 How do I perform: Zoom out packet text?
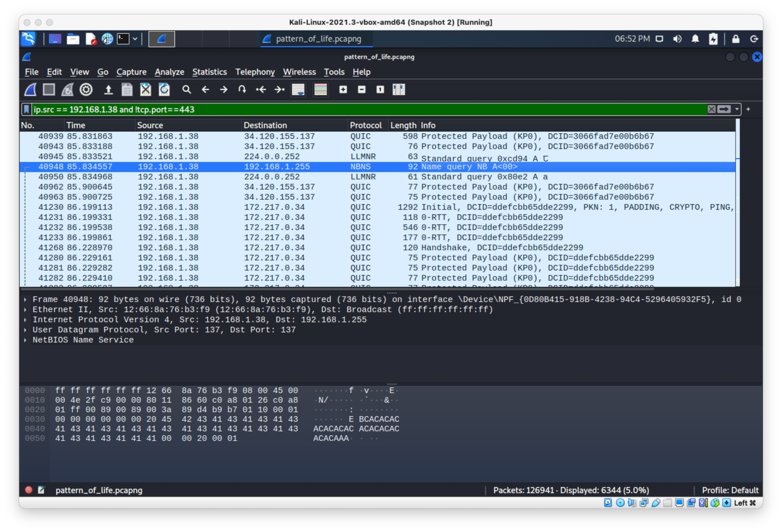[361, 89]
